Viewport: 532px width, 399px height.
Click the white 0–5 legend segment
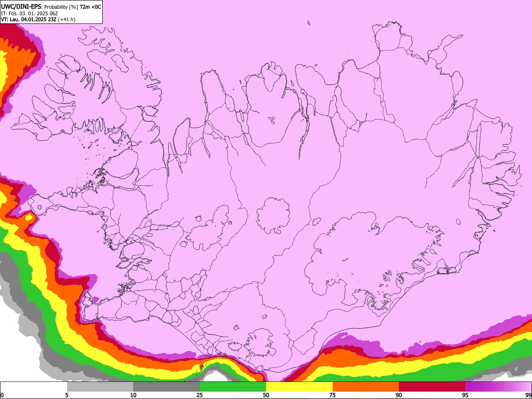[34, 387]
